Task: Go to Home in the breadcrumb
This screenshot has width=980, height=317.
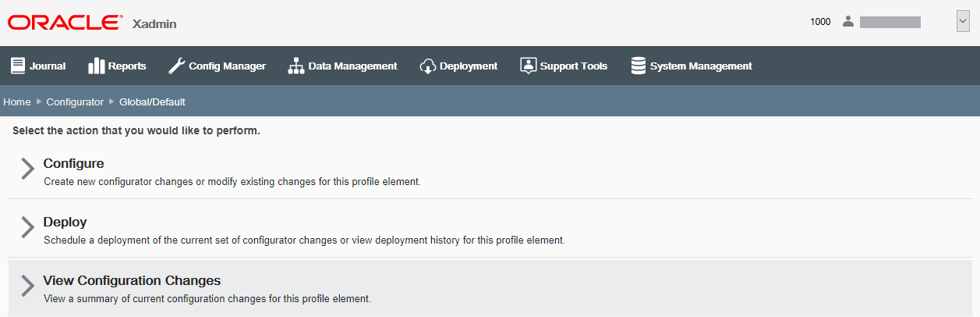Action: tap(17, 102)
